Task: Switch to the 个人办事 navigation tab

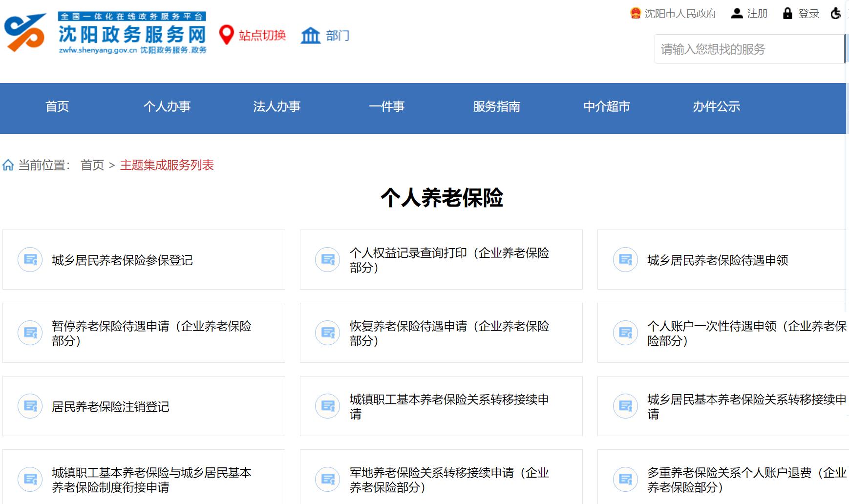Action: (168, 107)
